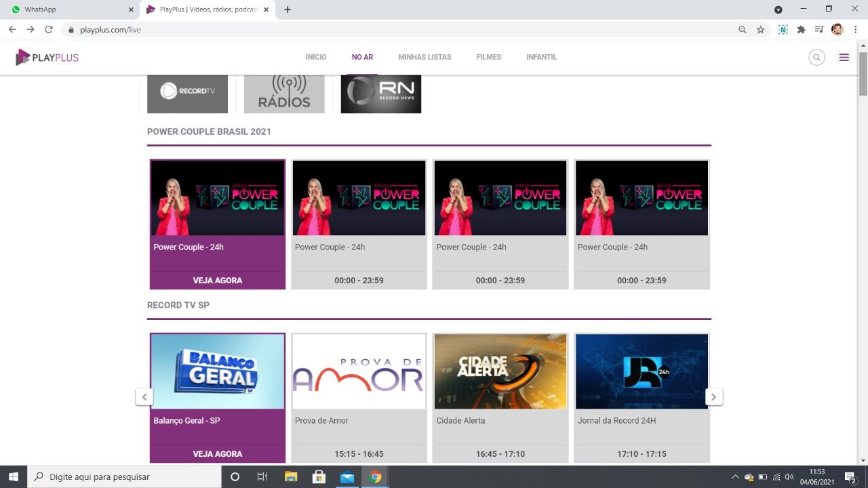Click VEJA AGORA under Power Couple - 24h
This screenshot has width=868, height=488.
pyautogui.click(x=218, y=280)
